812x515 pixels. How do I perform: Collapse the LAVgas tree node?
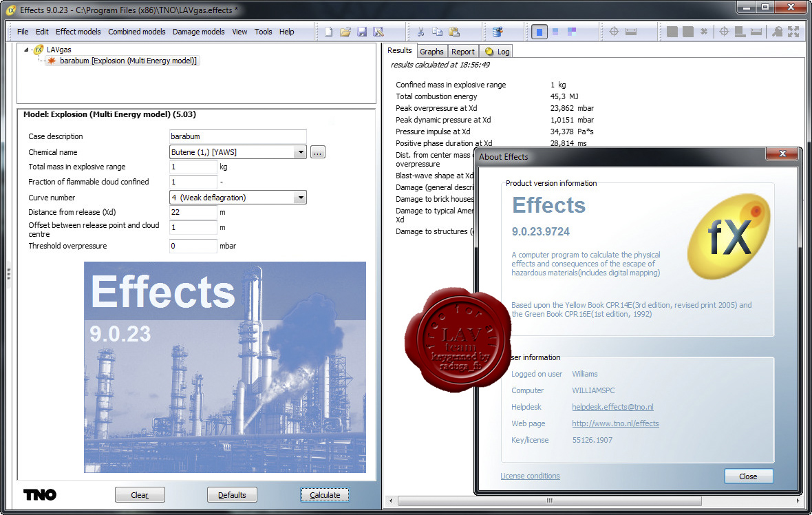[26, 50]
